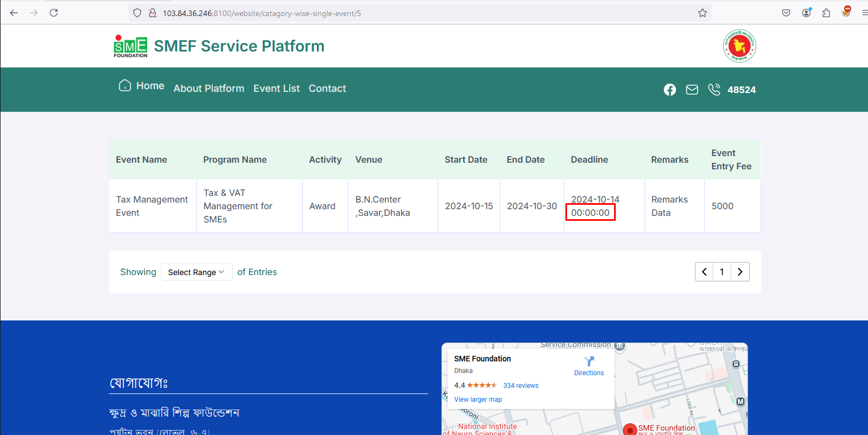Screen dimensions: 868x435
Task: Click the phone call icon
Action: pos(714,89)
